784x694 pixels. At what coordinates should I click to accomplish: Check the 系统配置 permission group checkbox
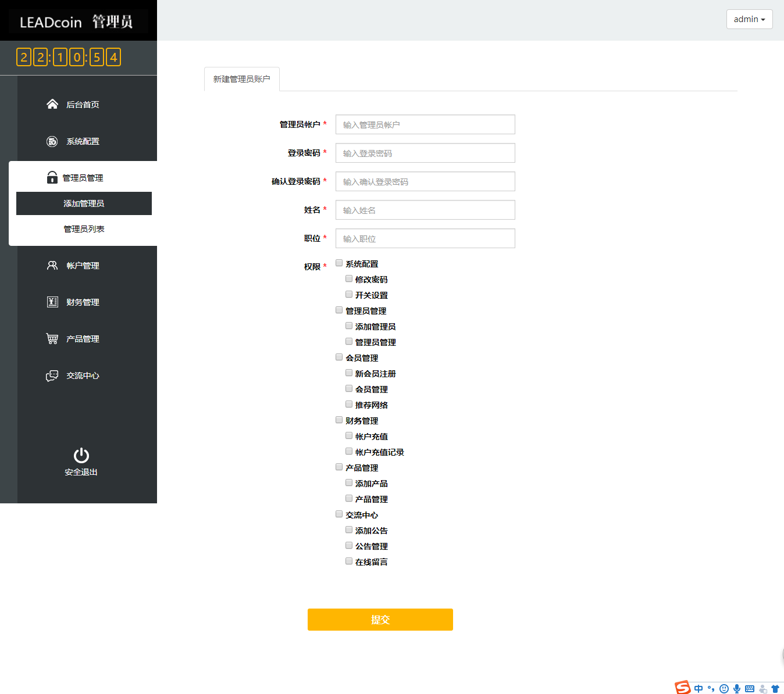tap(339, 263)
